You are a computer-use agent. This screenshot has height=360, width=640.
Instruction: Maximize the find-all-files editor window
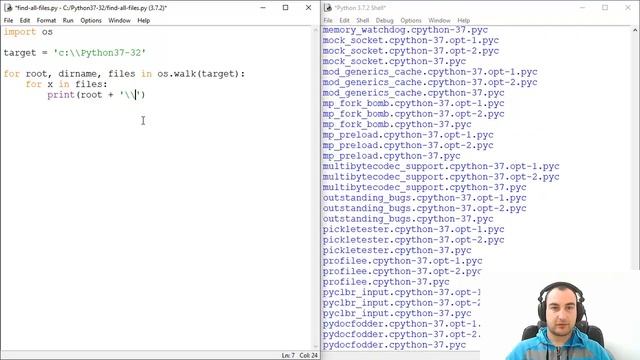pos(285,8)
